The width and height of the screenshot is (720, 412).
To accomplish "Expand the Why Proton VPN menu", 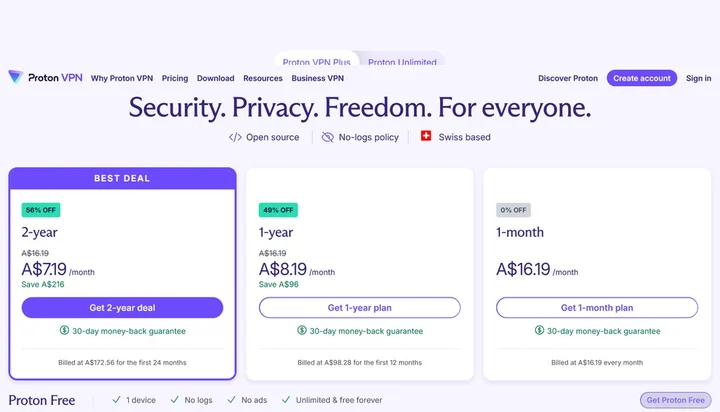I will pyautogui.click(x=122, y=78).
